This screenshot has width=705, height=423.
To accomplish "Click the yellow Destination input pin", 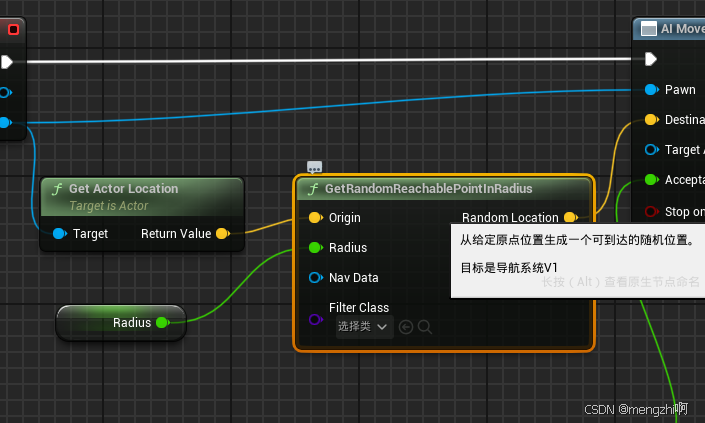I will 651,120.
